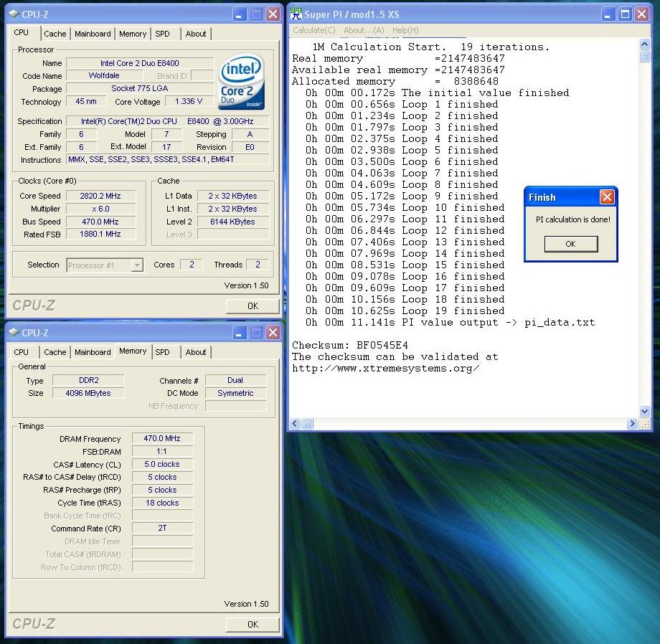Screen dimensions: 660x644
Task: Click Super PI scroll down arrow
Action: [644, 411]
